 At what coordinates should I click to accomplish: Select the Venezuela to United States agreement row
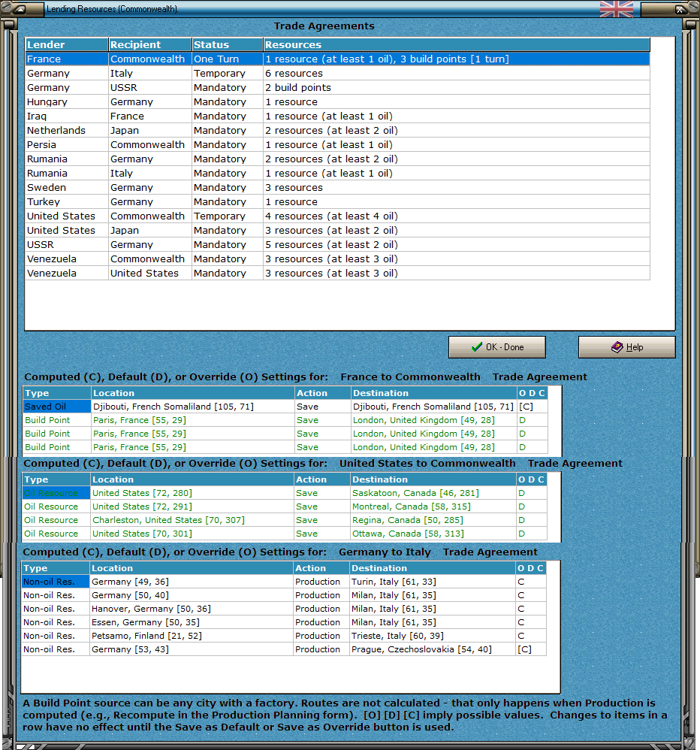point(337,273)
